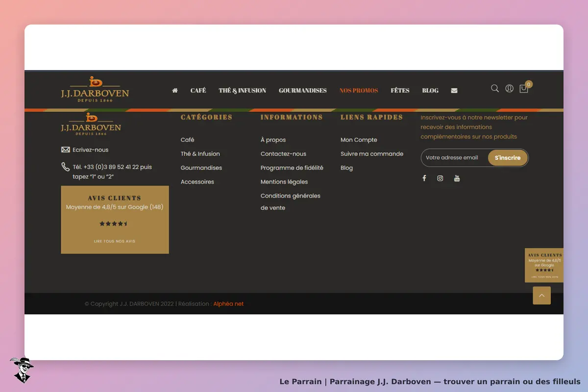Click LIRE TOUS NOS AVIS in reviews box
The height and width of the screenshot is (392, 588).
pyautogui.click(x=115, y=241)
